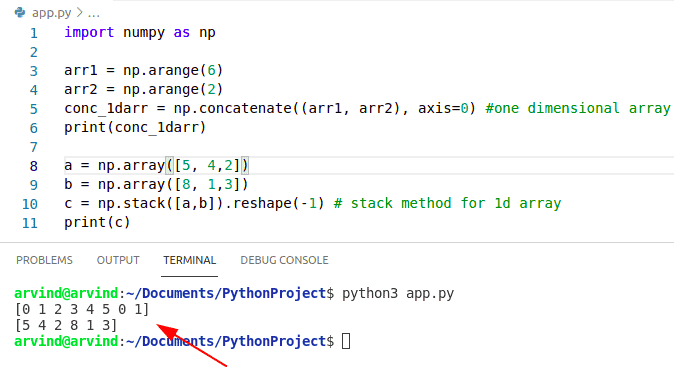Click line number 1 in gutter
The height and width of the screenshot is (367, 674).
(x=34, y=33)
